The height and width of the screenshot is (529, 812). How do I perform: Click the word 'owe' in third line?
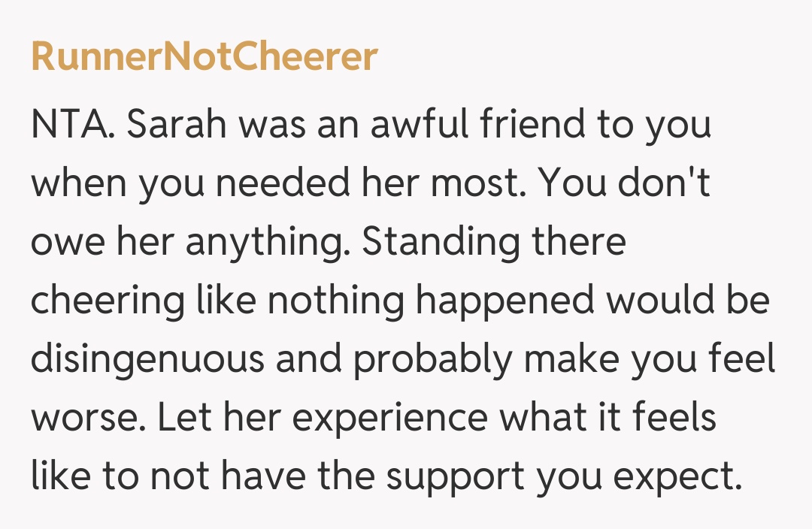(x=65, y=243)
